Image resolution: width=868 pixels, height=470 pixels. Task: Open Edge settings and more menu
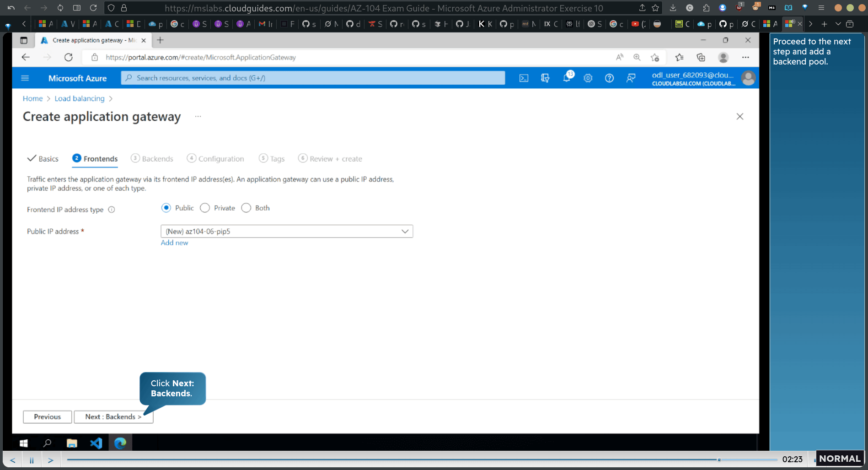point(745,57)
